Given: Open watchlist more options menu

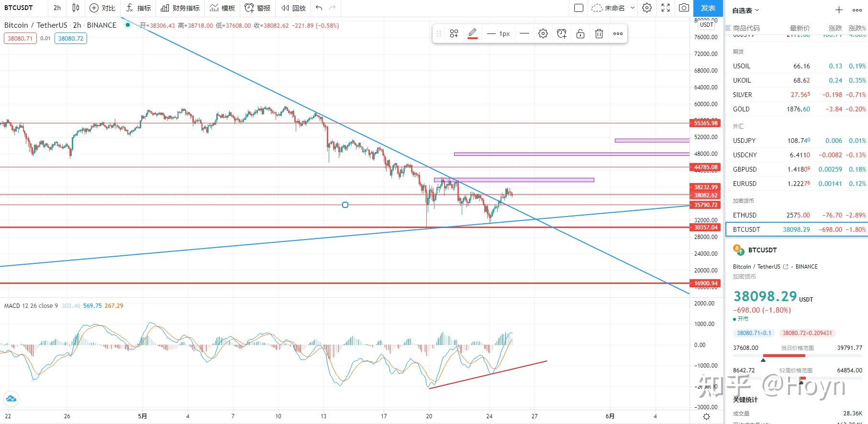Looking at the screenshot, I should pyautogui.click(x=857, y=10).
